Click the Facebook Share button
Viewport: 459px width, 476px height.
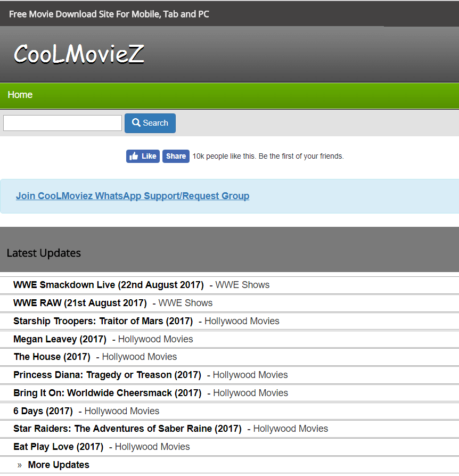pos(176,156)
